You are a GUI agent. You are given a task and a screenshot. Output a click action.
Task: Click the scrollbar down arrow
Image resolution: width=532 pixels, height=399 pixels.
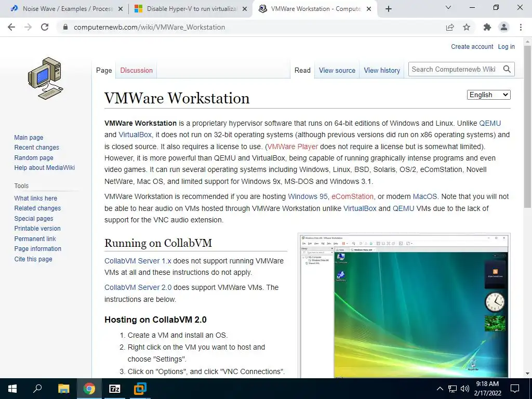527,374
